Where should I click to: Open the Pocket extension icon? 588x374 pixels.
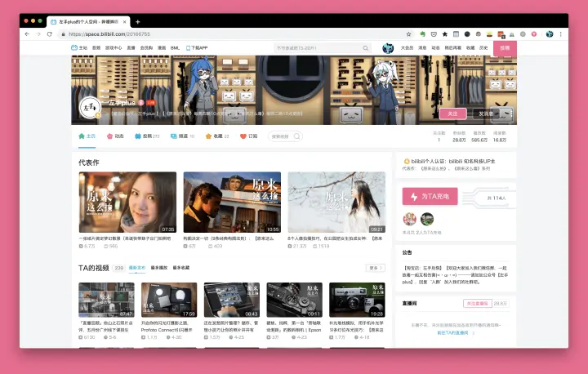pyautogui.click(x=434, y=34)
